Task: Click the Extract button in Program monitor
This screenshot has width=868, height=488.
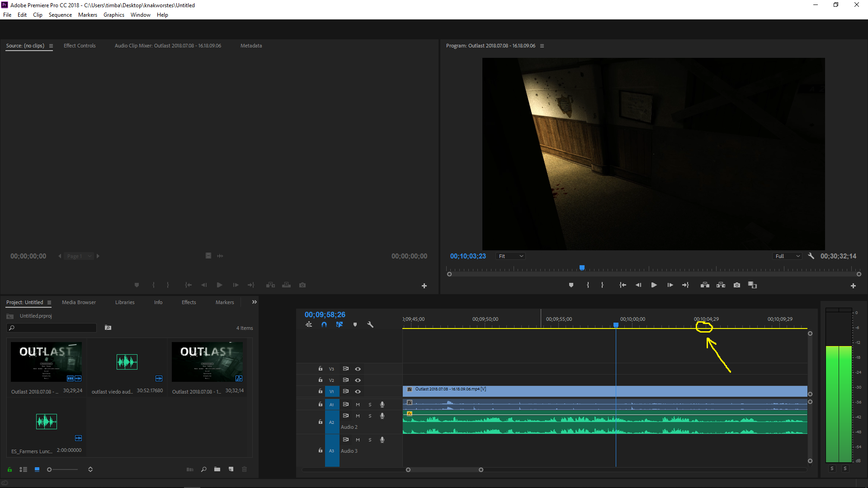Action: [x=721, y=285]
